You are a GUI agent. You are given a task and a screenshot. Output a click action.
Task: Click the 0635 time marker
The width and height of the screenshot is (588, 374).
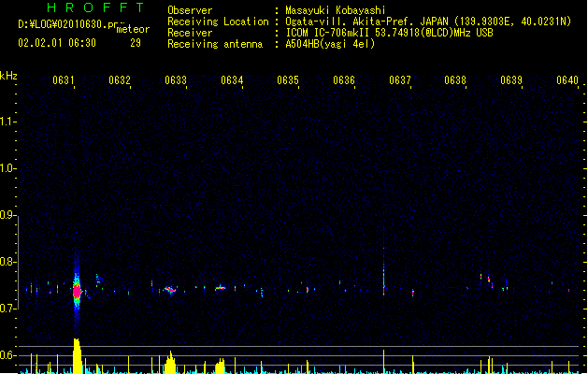click(x=288, y=80)
